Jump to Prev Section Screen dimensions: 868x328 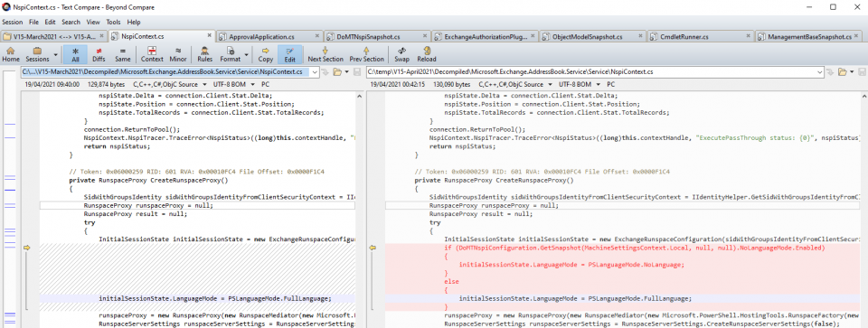pos(366,54)
